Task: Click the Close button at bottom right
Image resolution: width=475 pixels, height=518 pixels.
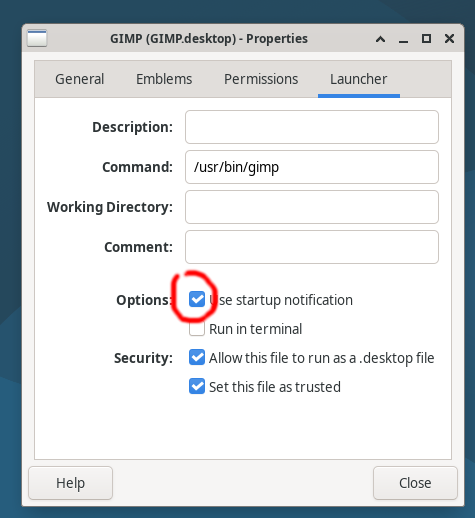Action: pos(415,483)
